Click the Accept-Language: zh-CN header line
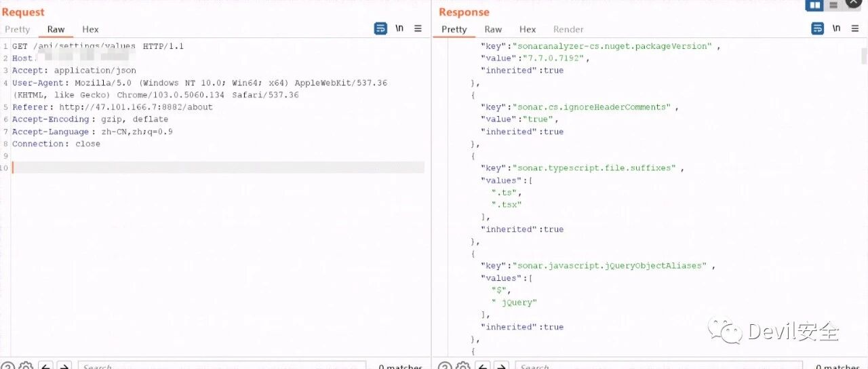 tap(92, 132)
